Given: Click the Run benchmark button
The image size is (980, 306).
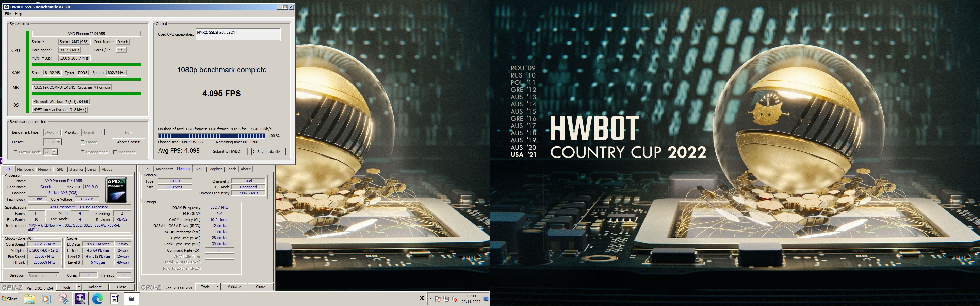Looking at the screenshot, I should coord(128,132).
